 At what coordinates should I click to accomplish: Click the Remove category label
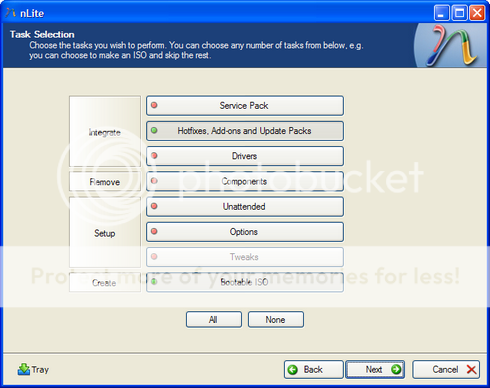[105, 182]
